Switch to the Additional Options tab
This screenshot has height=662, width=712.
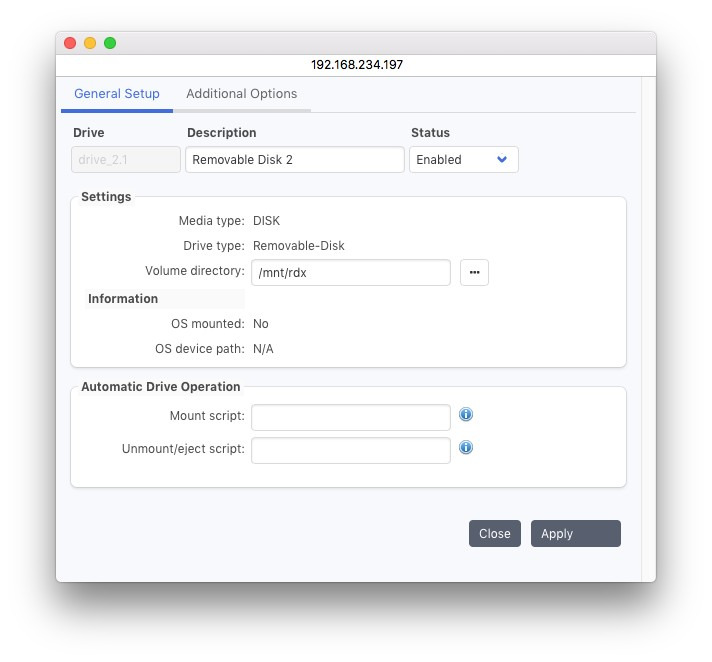[241, 94]
